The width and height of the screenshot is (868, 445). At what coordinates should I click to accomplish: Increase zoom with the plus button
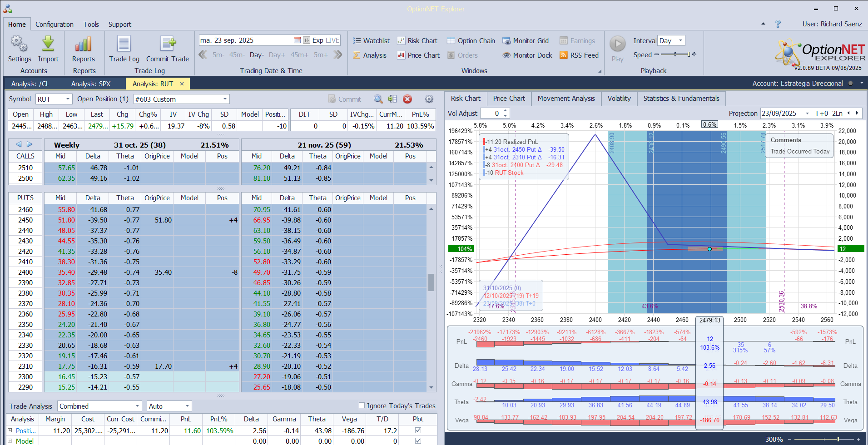click(x=858, y=439)
